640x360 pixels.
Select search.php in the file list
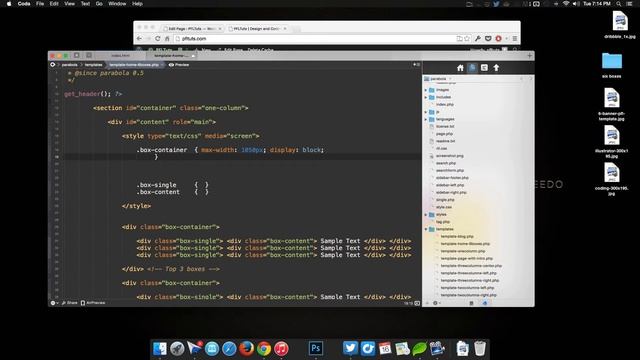point(446,163)
